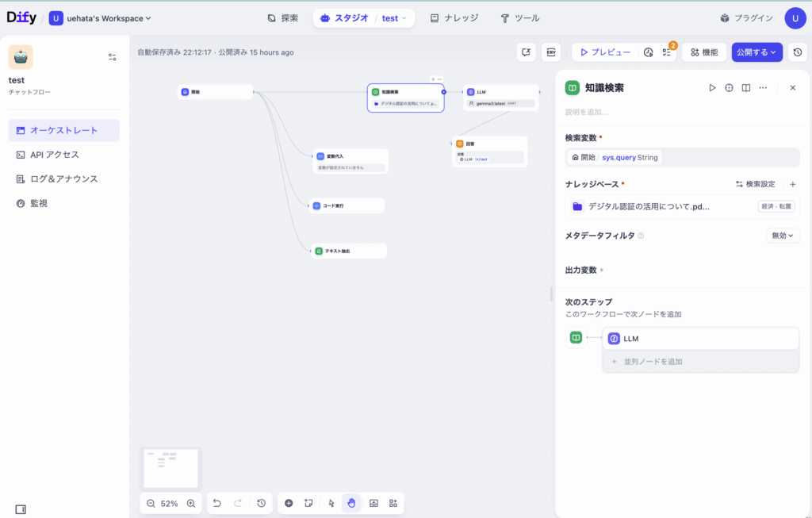Select the コード実行 node on the canvas
812x518 pixels.
pos(347,205)
